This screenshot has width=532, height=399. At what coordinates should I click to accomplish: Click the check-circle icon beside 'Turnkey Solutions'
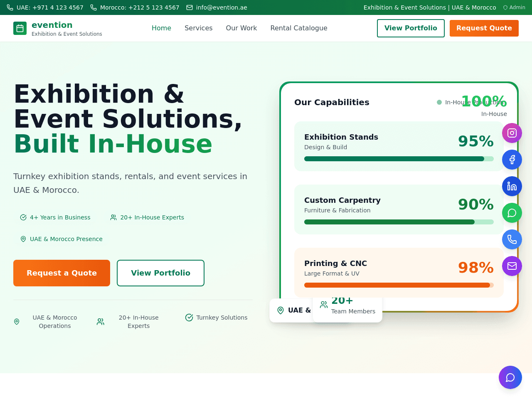coord(189,318)
